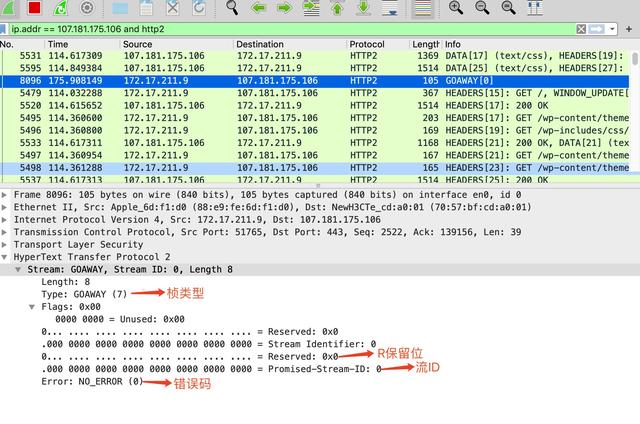Screen dimensions: 640x424
Task: Select the Type: GOAWAY (7) field
Action: pos(84,294)
